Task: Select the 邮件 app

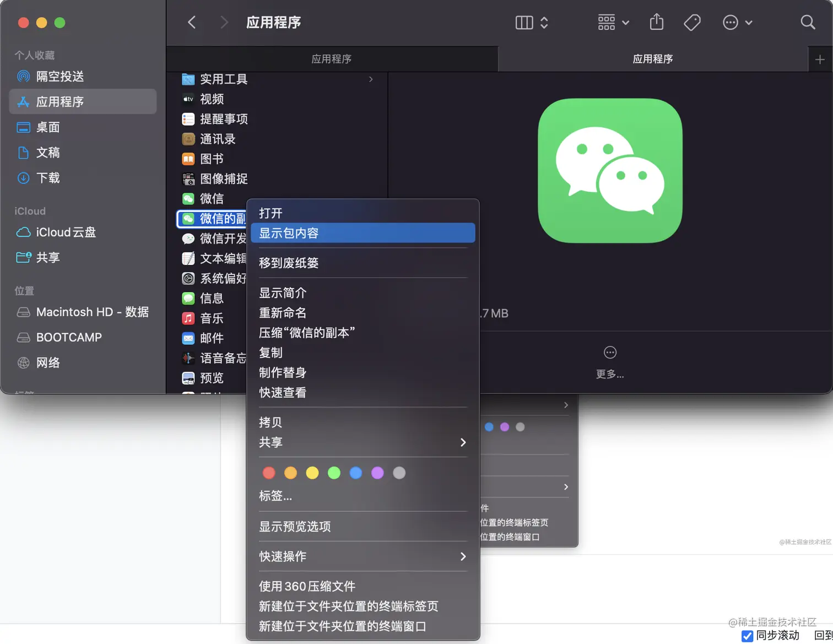Action: [212, 338]
